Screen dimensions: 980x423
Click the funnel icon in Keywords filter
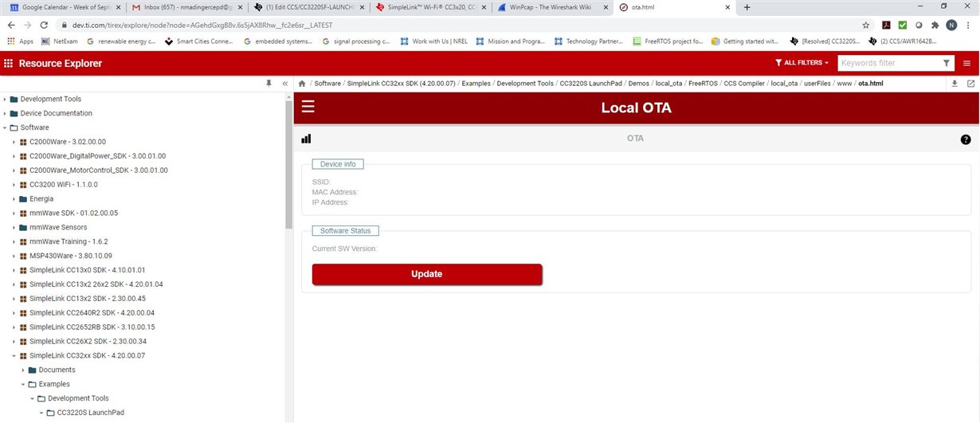tap(947, 63)
